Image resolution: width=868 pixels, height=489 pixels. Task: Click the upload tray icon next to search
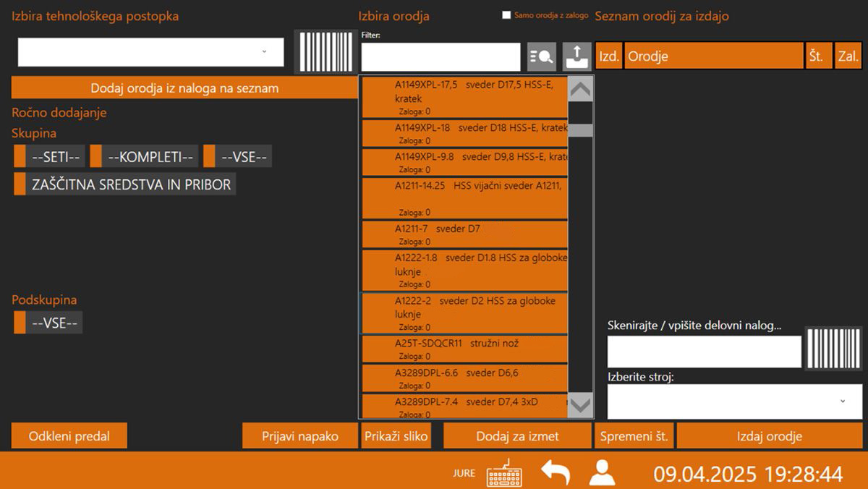576,56
